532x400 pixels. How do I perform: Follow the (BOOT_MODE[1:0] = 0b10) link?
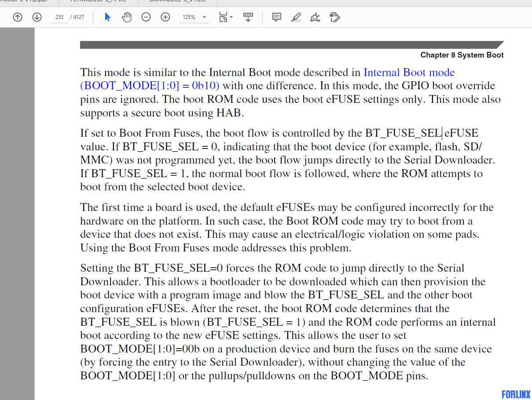click(150, 86)
